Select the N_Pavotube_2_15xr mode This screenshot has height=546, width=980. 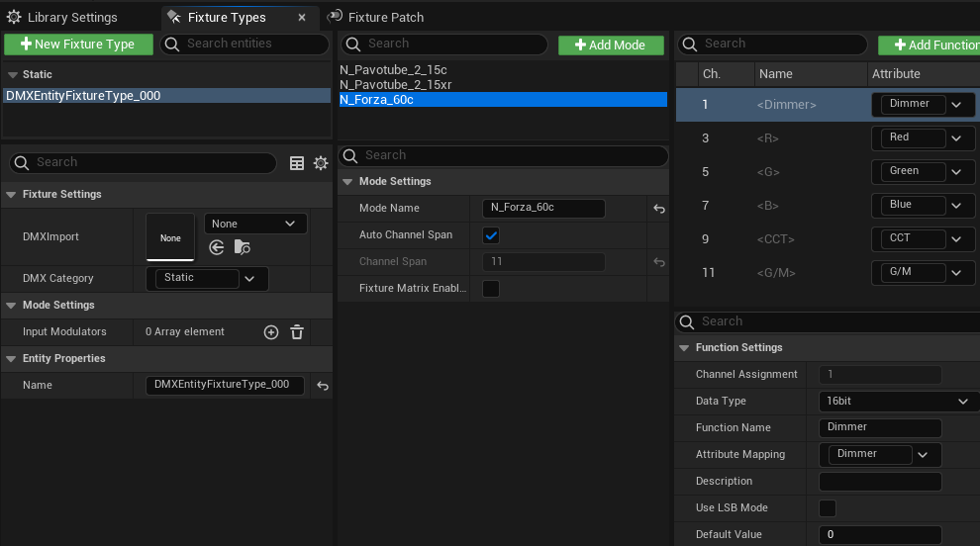[396, 85]
